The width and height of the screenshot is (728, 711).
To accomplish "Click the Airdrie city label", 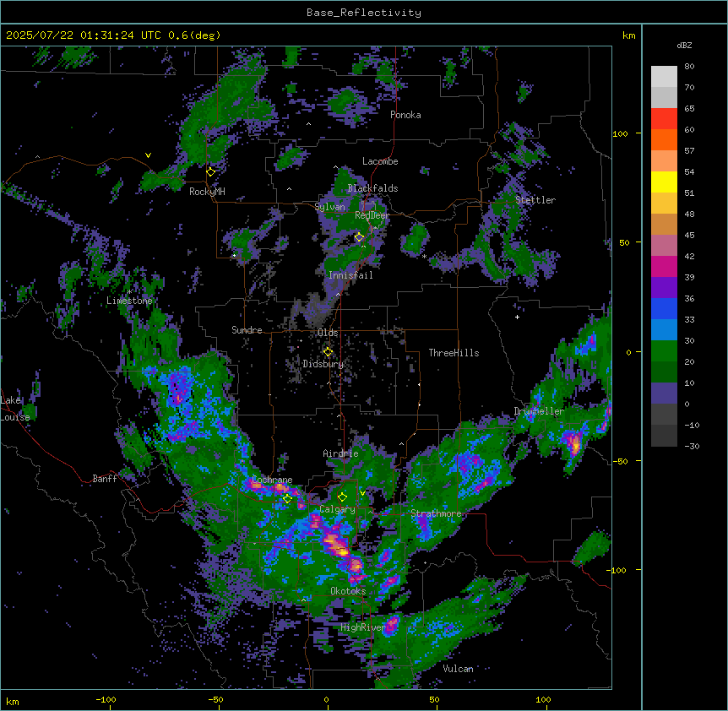I will coord(341,453).
